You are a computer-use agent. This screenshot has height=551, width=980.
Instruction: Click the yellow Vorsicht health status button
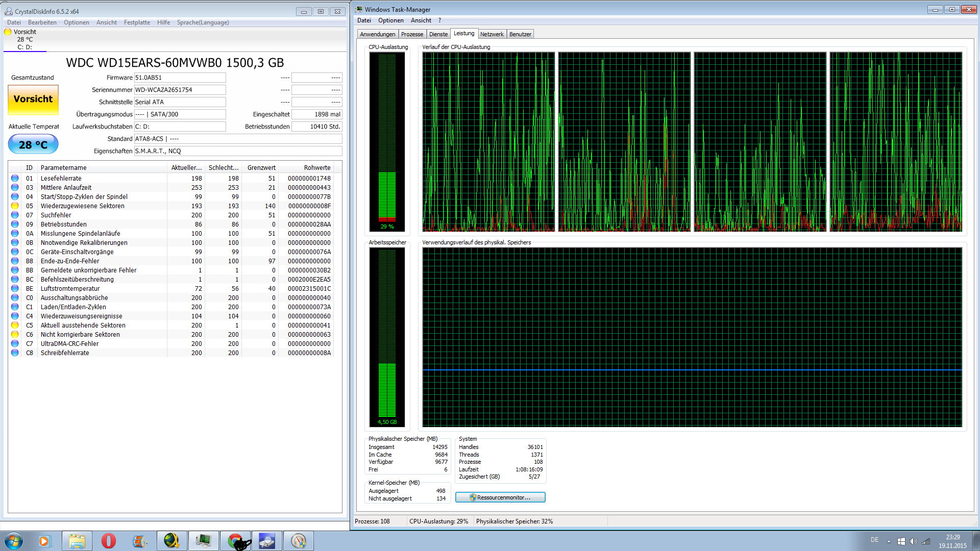click(33, 99)
